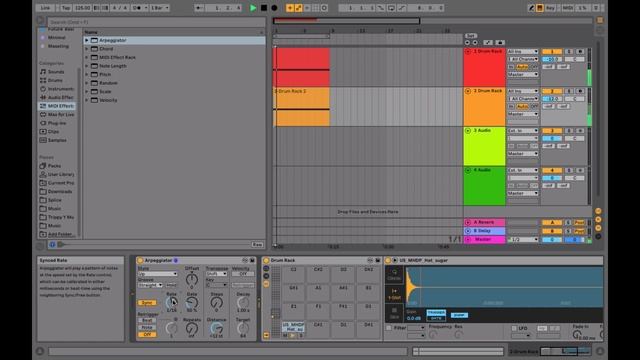Click the browser search field
Image resolution: width=640 pixels, height=360 pixels.
coord(156,22)
